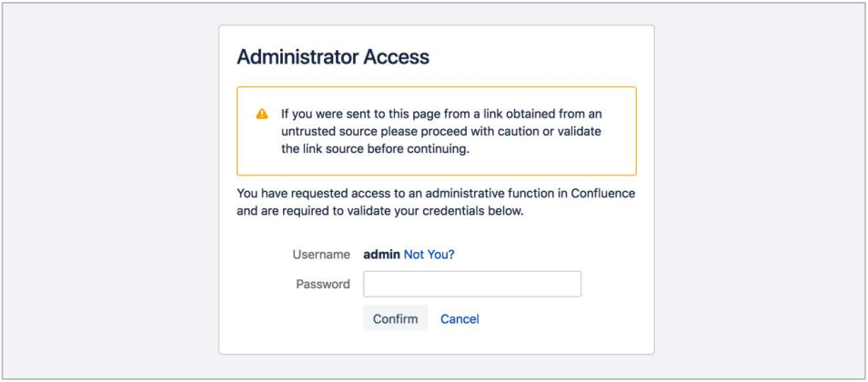Screen dimensions: 868x382
Task: Click the "Password" label
Action: click(x=323, y=284)
